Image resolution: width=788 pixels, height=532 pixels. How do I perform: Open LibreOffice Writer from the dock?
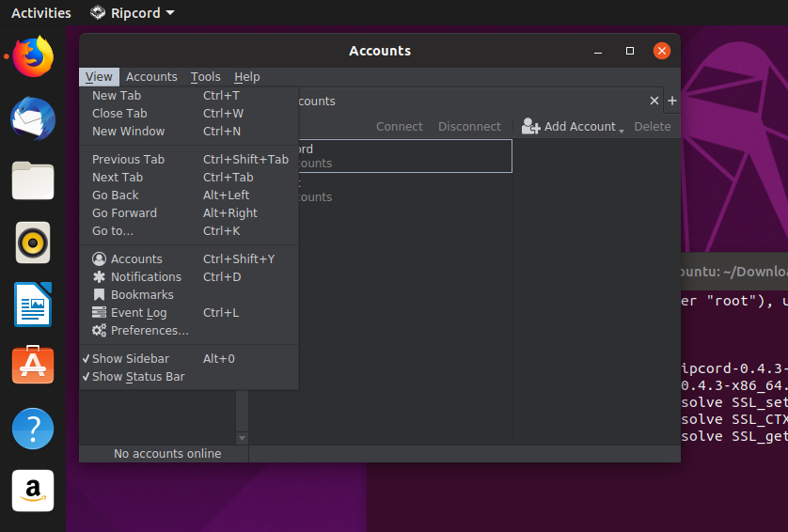33,305
